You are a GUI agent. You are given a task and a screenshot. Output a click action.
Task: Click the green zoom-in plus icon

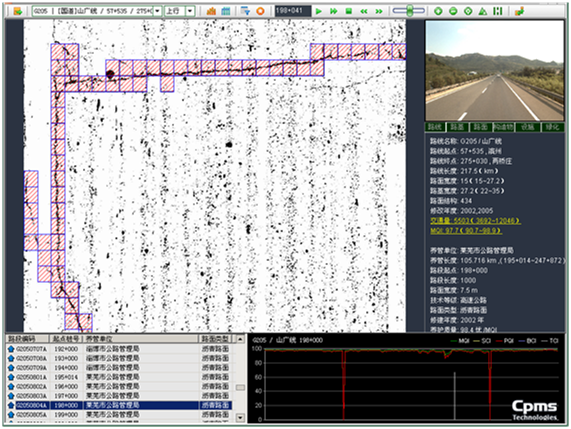[438, 11]
